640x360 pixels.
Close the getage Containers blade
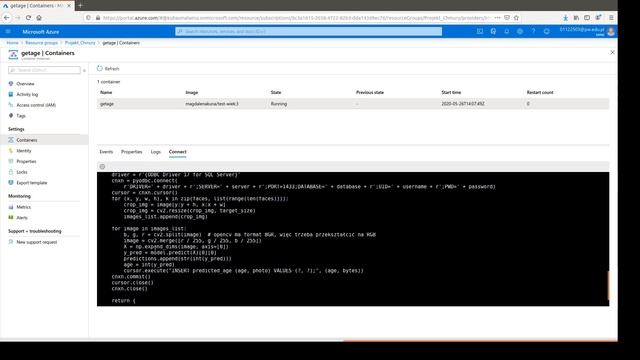tap(612, 53)
